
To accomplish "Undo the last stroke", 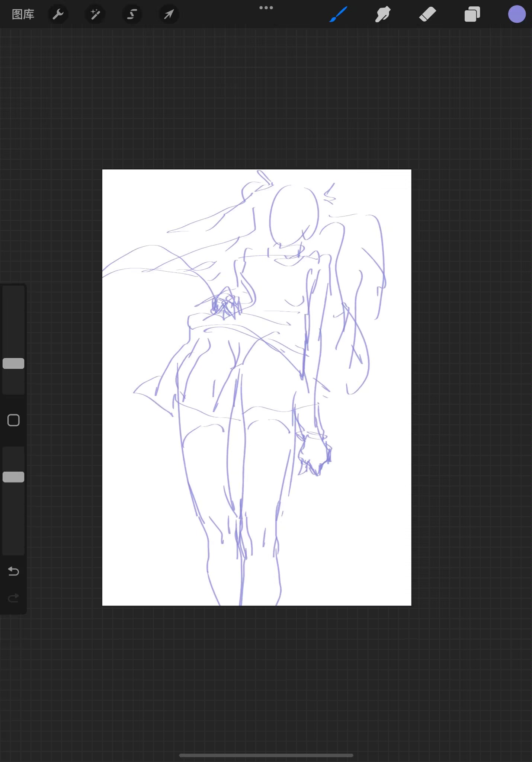I will (x=13, y=571).
